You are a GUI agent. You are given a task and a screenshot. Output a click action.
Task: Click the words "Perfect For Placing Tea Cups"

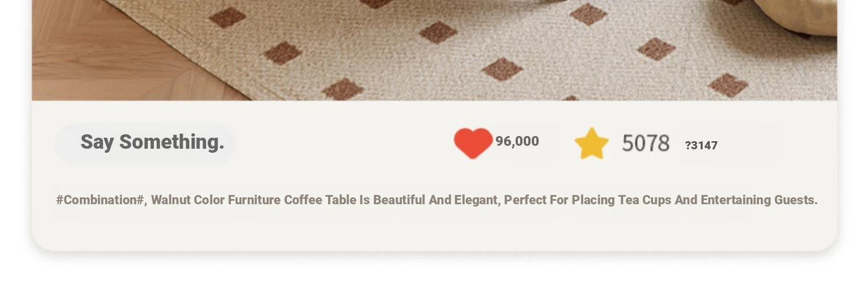tap(588, 200)
